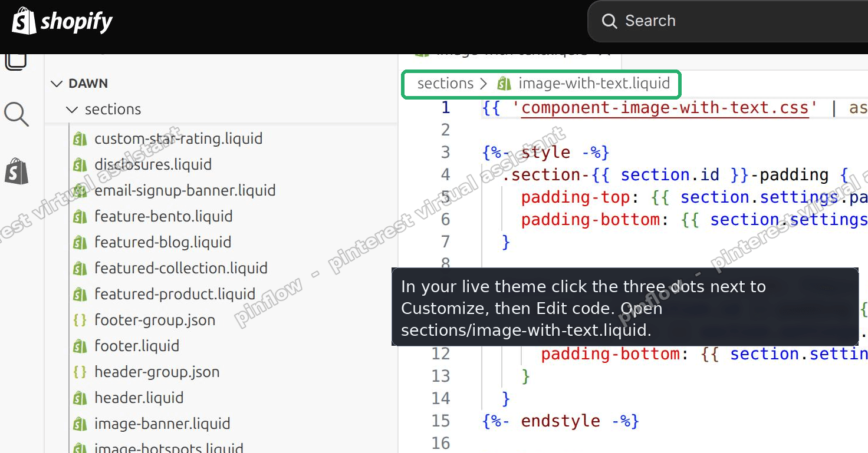Open email-signup-banner.liquid file
This screenshot has width=868, height=453.
click(185, 191)
